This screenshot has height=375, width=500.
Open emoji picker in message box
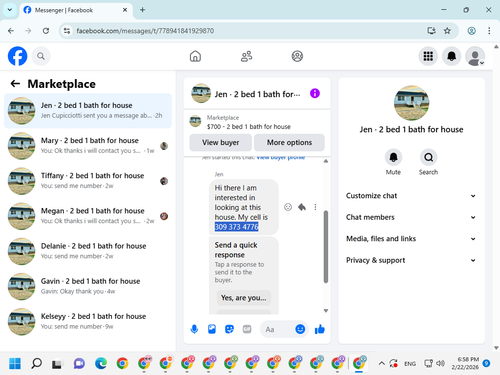pos(300,329)
